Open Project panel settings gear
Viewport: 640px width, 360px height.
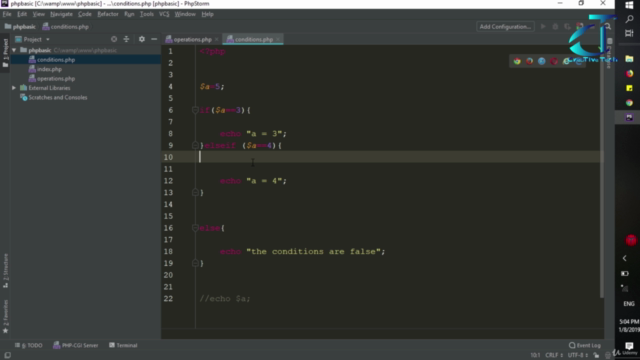pos(142,39)
